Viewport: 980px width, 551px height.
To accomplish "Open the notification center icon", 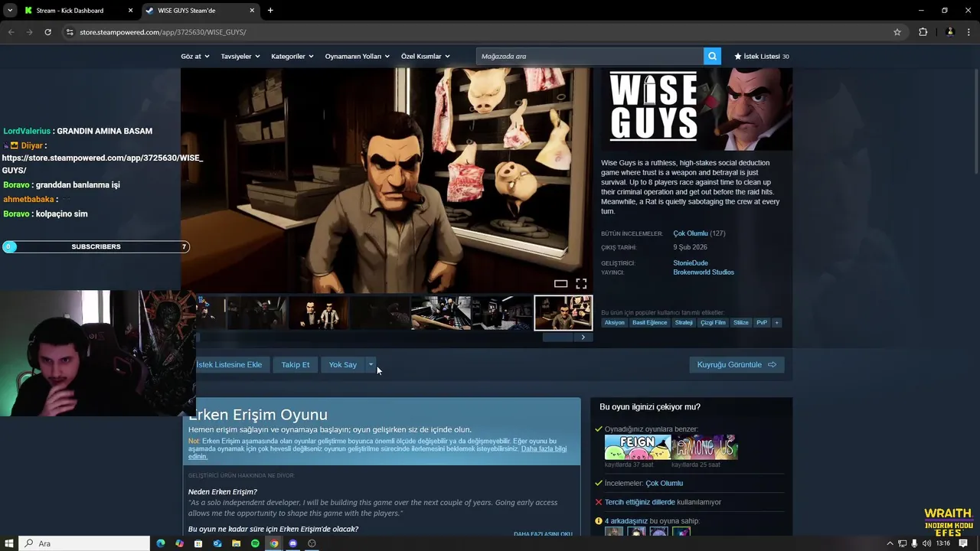I will click(x=963, y=543).
